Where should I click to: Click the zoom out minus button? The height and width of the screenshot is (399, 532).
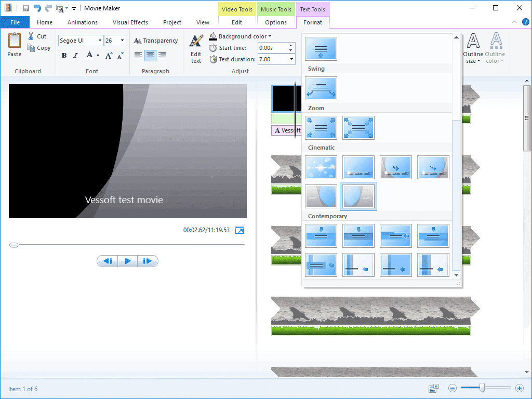pyautogui.click(x=453, y=388)
